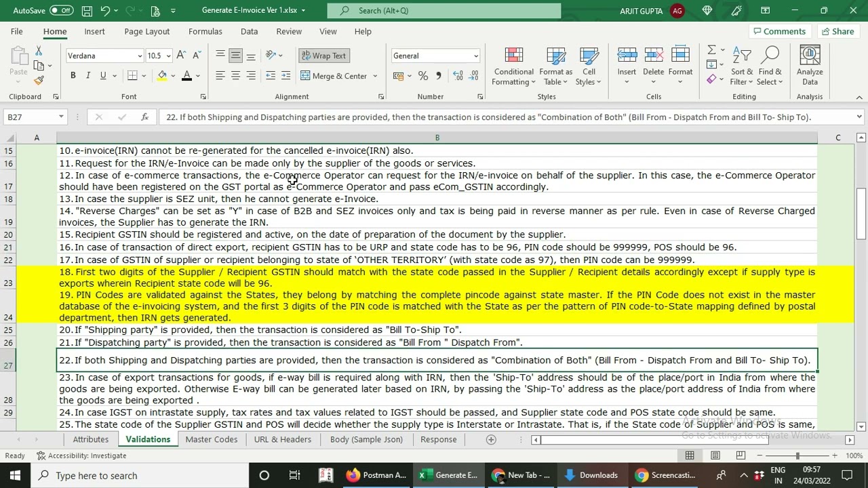Image resolution: width=868 pixels, height=488 pixels.
Task: Undo the last action in the title bar
Action: tap(105, 10)
